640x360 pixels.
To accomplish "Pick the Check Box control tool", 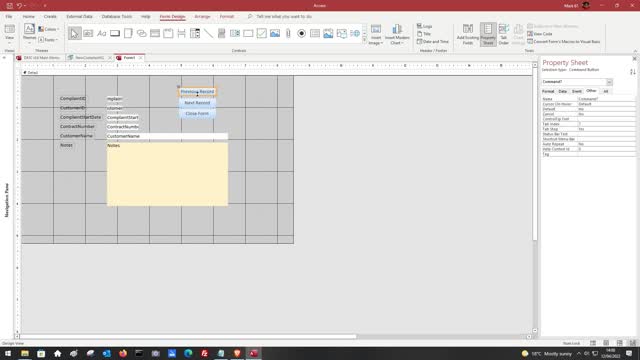I will (262, 33).
